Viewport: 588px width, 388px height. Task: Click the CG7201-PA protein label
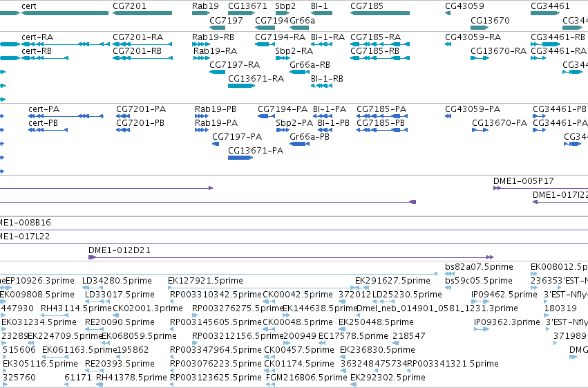141,109
